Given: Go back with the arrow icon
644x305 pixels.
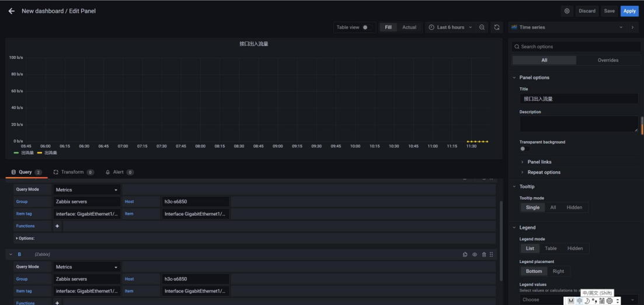Looking at the screenshot, I should point(12,11).
